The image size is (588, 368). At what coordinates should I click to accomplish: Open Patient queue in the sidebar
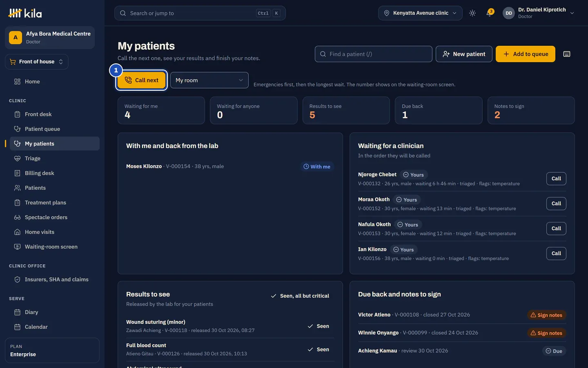pos(55,129)
